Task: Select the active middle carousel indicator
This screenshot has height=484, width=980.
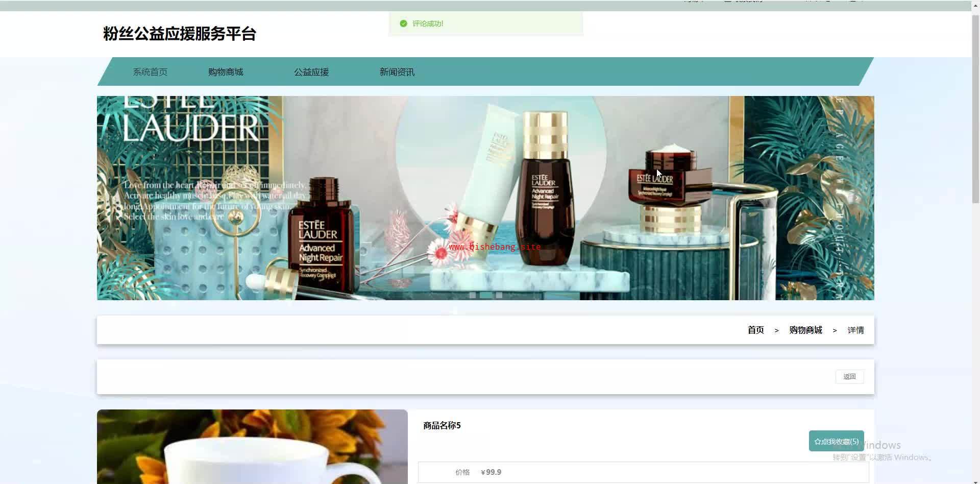Action: [x=486, y=295]
